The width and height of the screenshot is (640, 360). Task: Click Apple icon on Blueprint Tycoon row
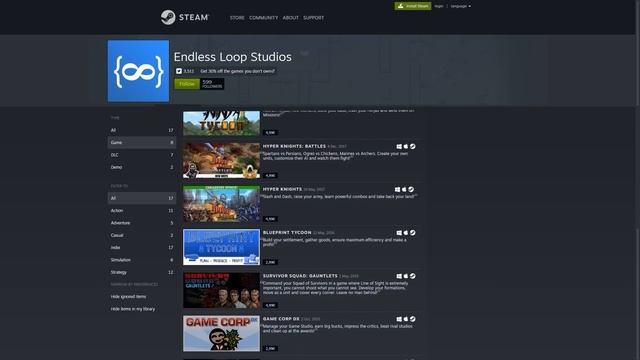pos(406,233)
